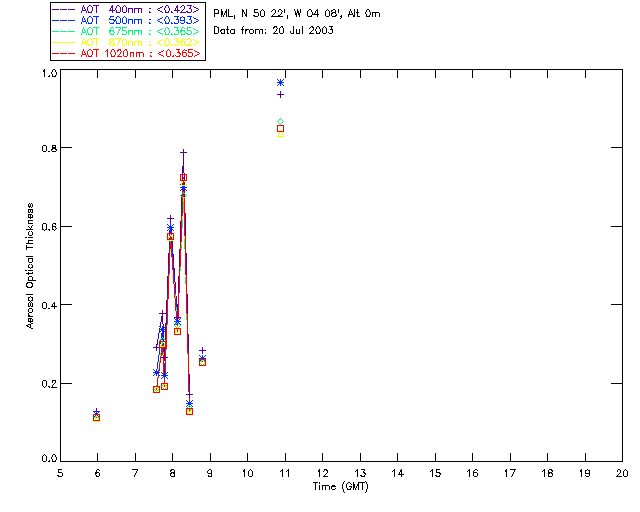Click the AOT 400nm legend entry
Screen dimensions: 640x512
pyautogui.click(x=126, y=9)
